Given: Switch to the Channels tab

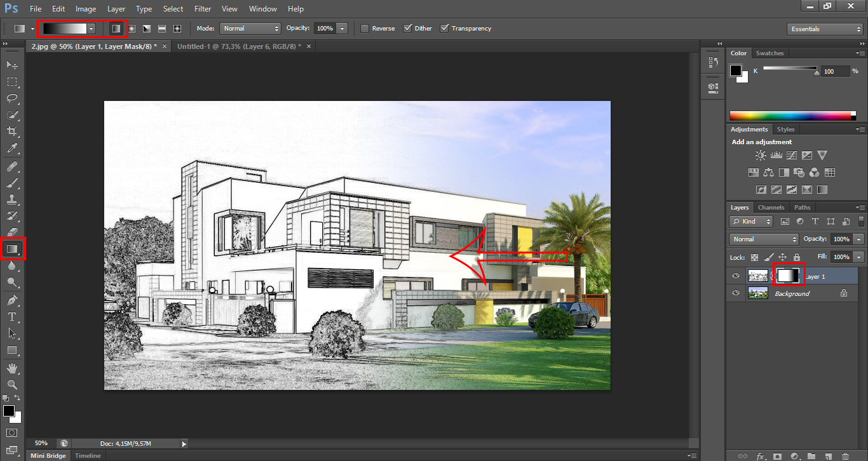Looking at the screenshot, I should point(771,208).
